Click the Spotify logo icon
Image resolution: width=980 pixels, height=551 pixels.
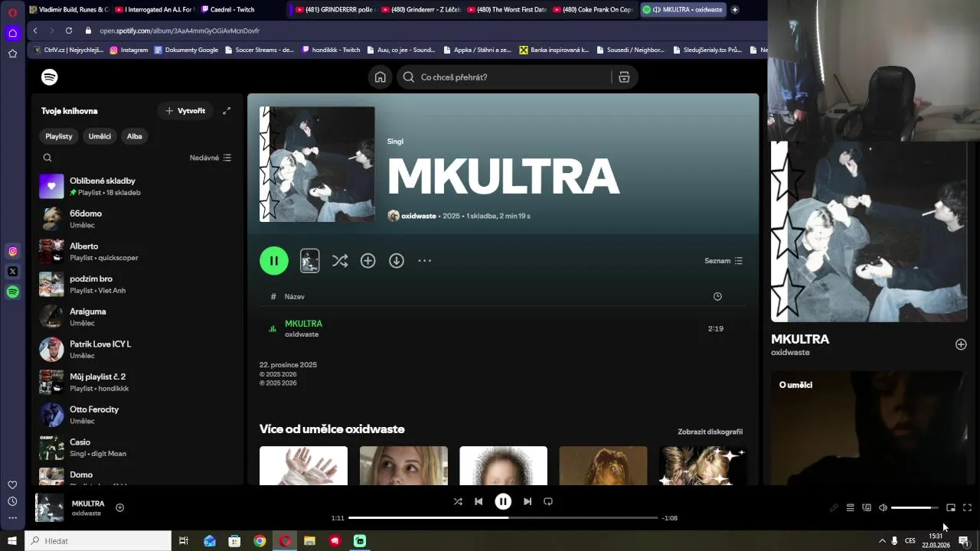coord(50,77)
